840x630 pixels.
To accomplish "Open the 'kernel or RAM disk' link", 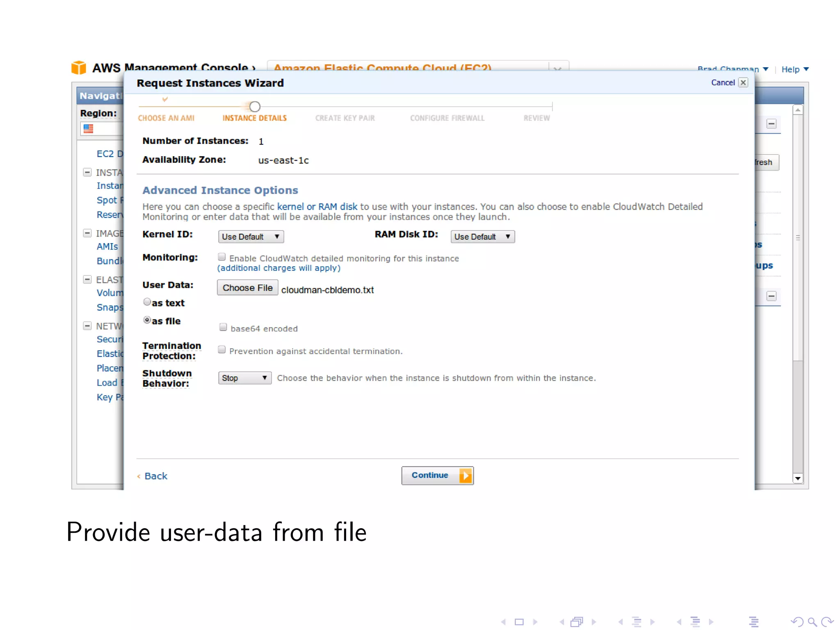I will pyautogui.click(x=317, y=206).
